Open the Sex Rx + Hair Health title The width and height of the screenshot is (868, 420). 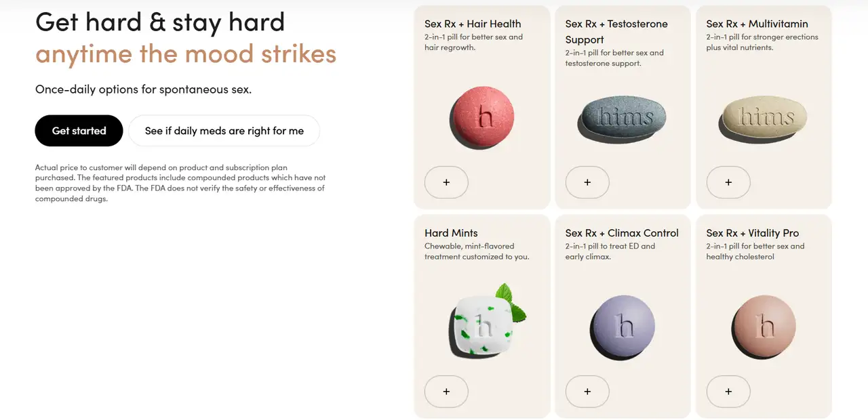[473, 24]
